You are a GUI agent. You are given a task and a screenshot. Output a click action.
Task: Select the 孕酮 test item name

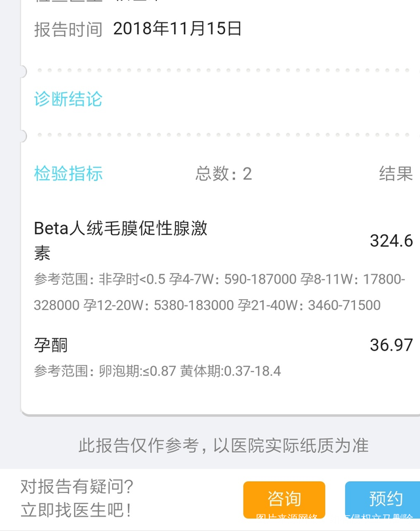coord(51,345)
